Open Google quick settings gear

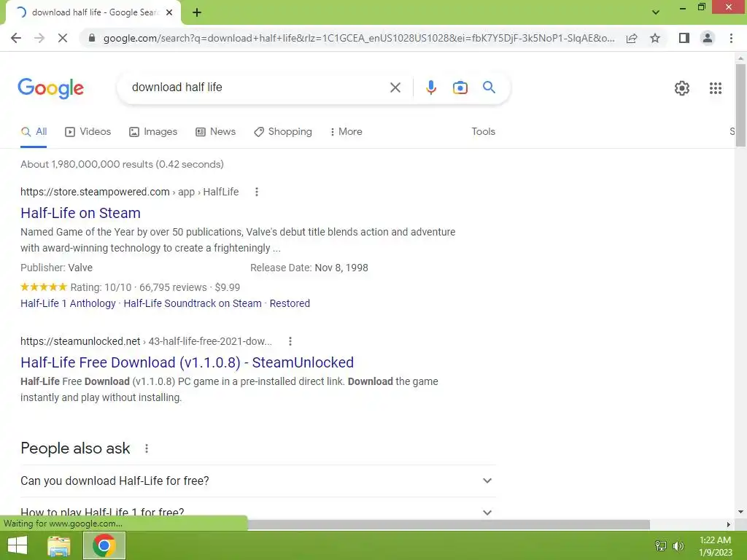(x=682, y=88)
